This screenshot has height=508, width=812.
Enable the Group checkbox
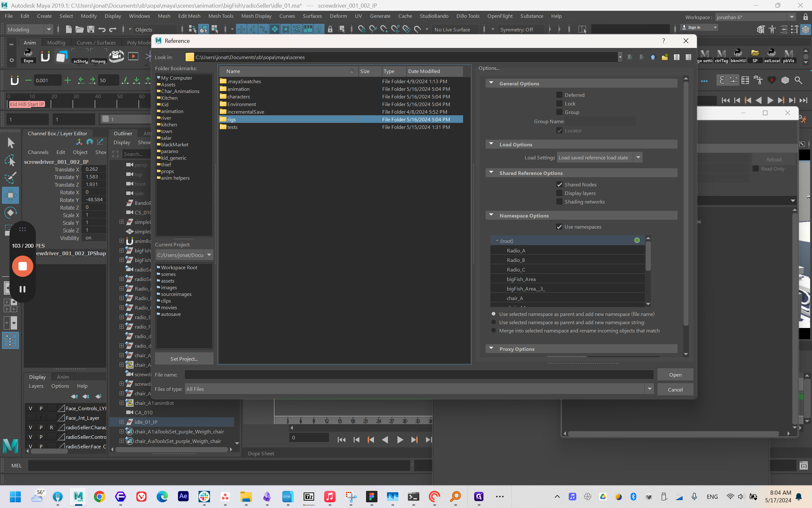pyautogui.click(x=559, y=112)
